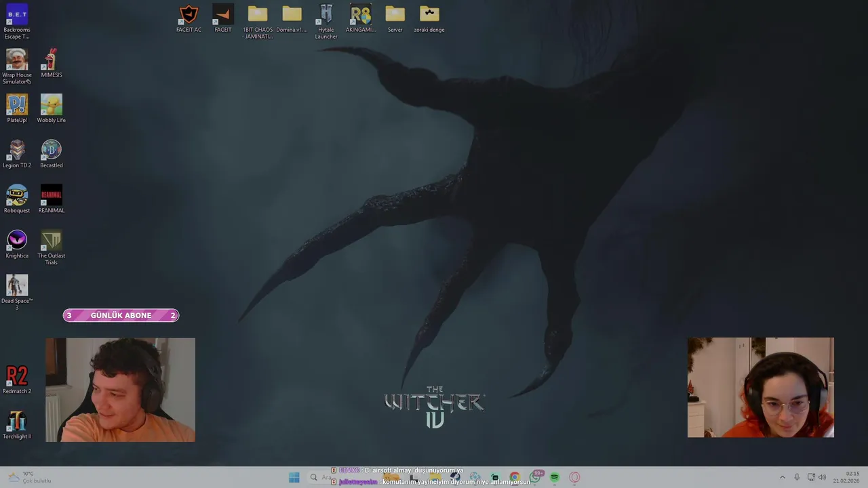Click the microphone tray icon
The image size is (868, 488).
click(797, 477)
